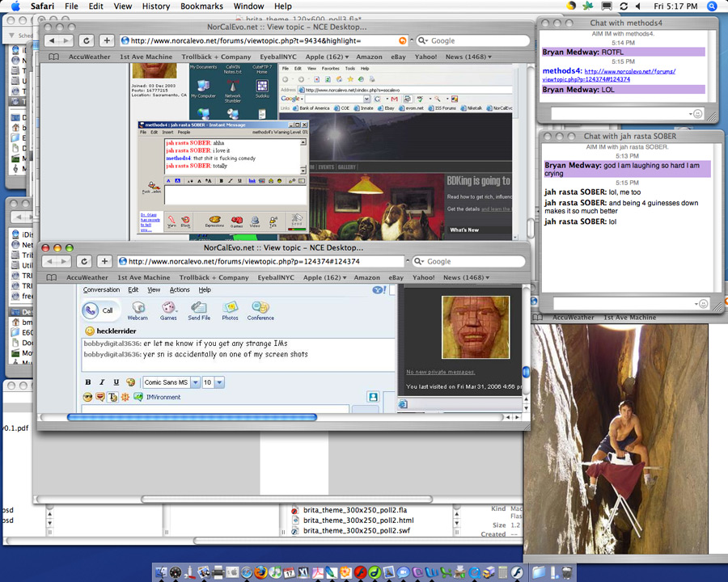Open the Amazon bookmark in the rear highlight-URL Safari window

click(369, 57)
